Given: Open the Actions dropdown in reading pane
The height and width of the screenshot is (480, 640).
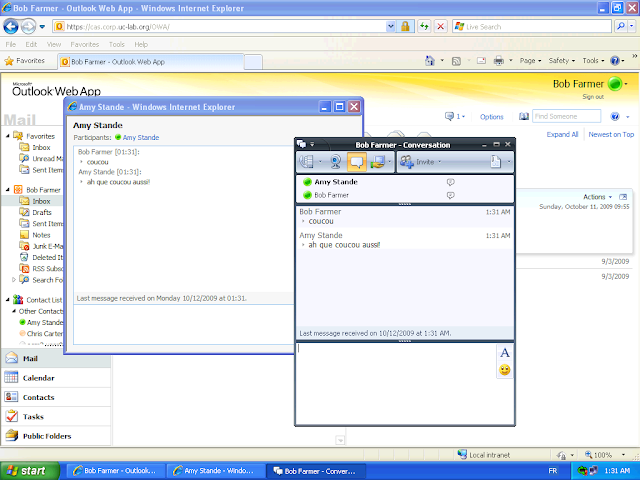Looking at the screenshot, I should 598,197.
